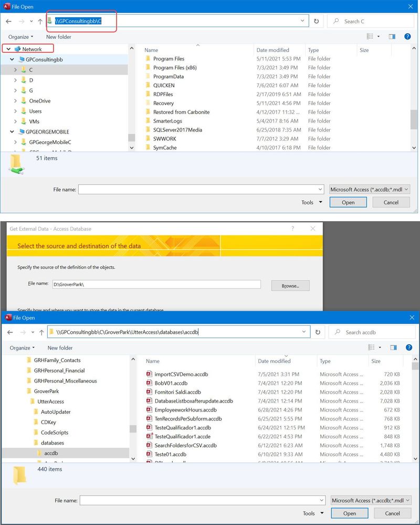Sort by Size column in bottom dialog
The height and width of the screenshot is (525, 420).
[376, 361]
